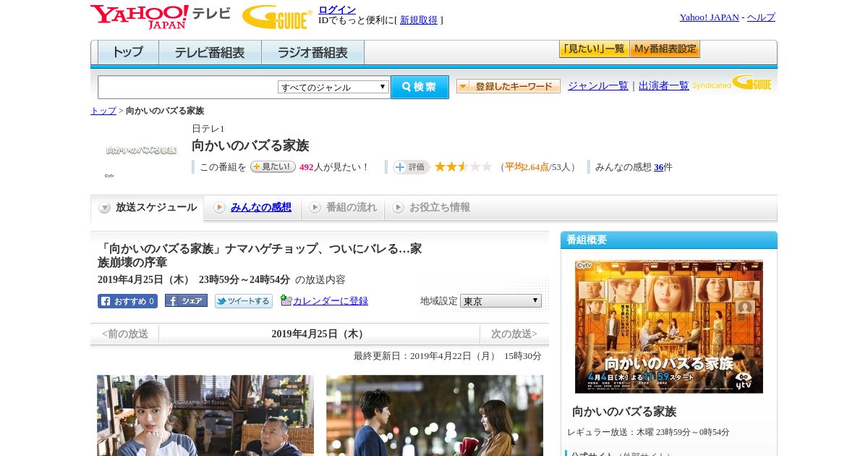Select the テレビ番組表 tab
868x456 pixels.
tap(210, 53)
